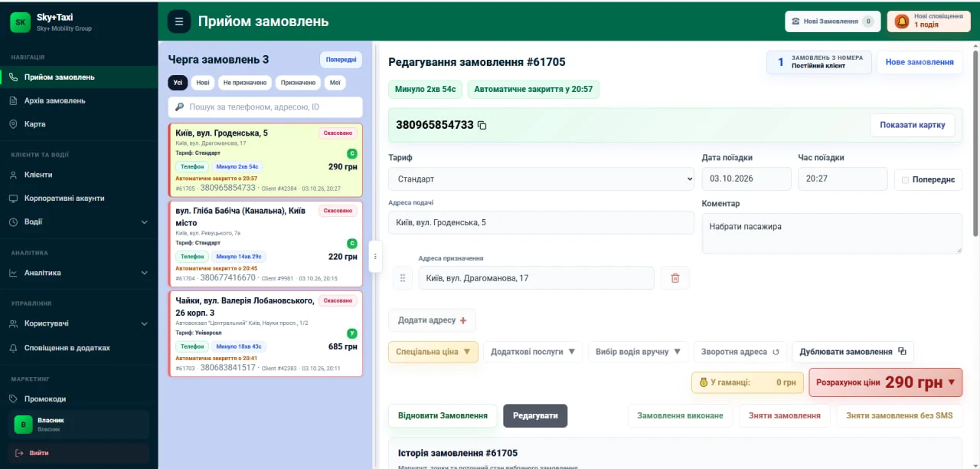
Task: Open Архів замовлень in the sidebar
Action: click(79, 100)
